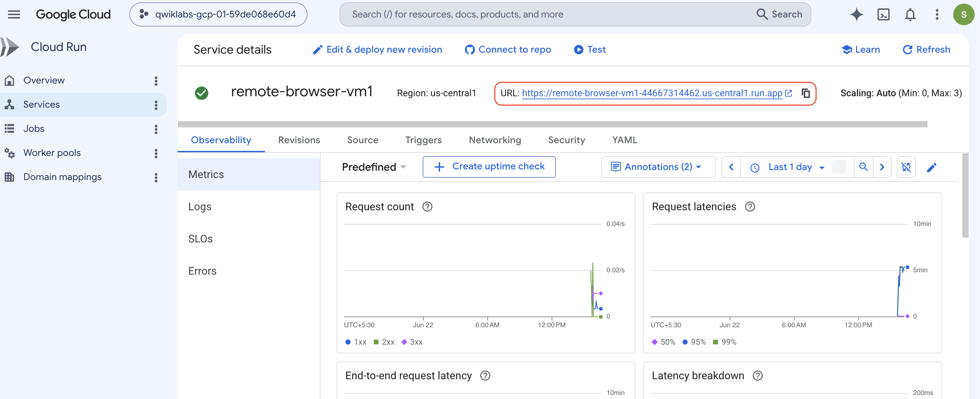The height and width of the screenshot is (399, 980).
Task: Switch to the Source tab
Action: pos(362,140)
